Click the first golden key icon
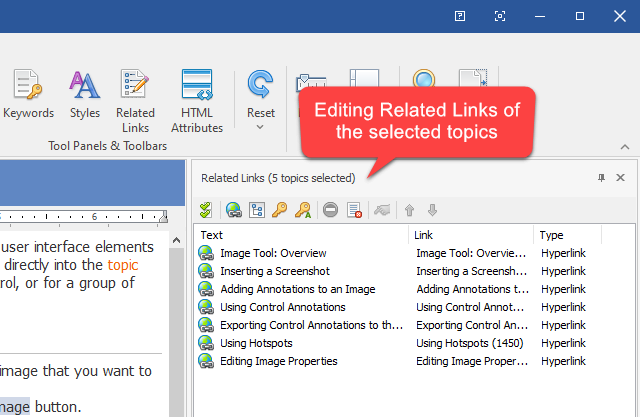The image size is (640, 417). coord(280,210)
